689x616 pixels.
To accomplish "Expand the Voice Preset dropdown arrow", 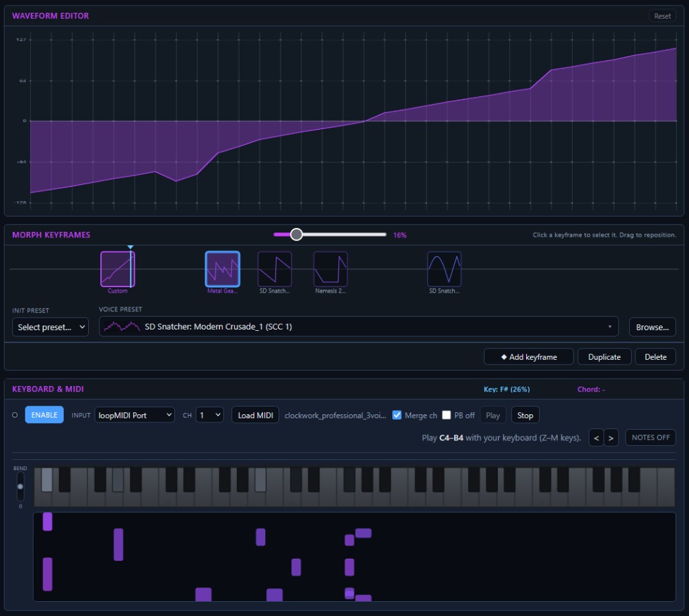I will click(610, 327).
